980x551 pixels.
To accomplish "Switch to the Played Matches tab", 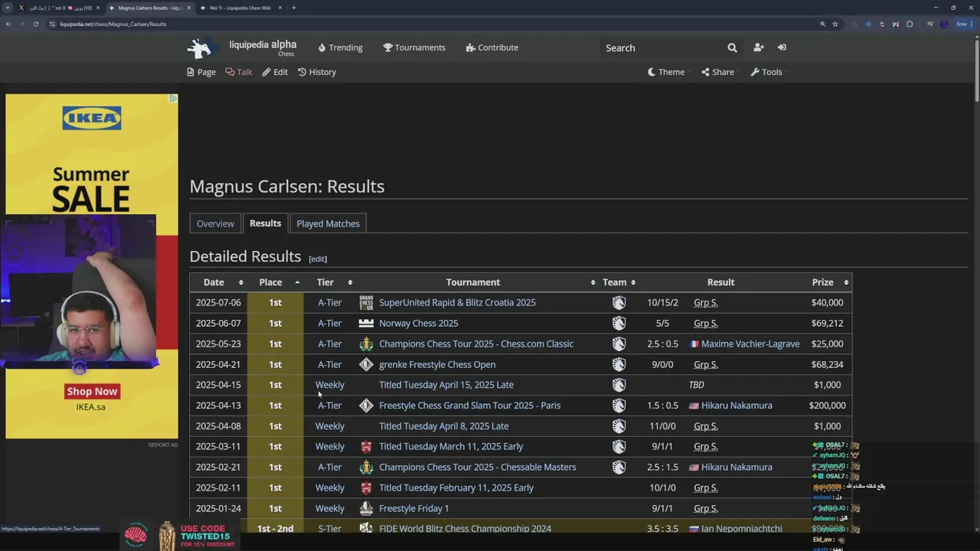I will tap(328, 223).
